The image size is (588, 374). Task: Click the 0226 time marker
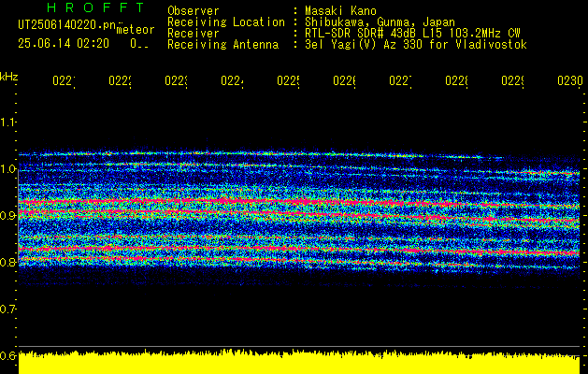coord(345,80)
